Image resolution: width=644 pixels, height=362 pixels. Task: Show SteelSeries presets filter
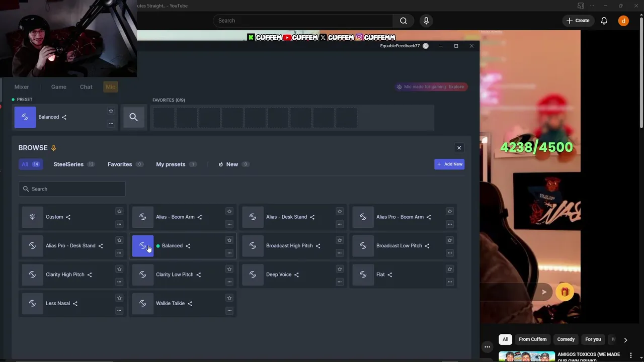point(74,164)
